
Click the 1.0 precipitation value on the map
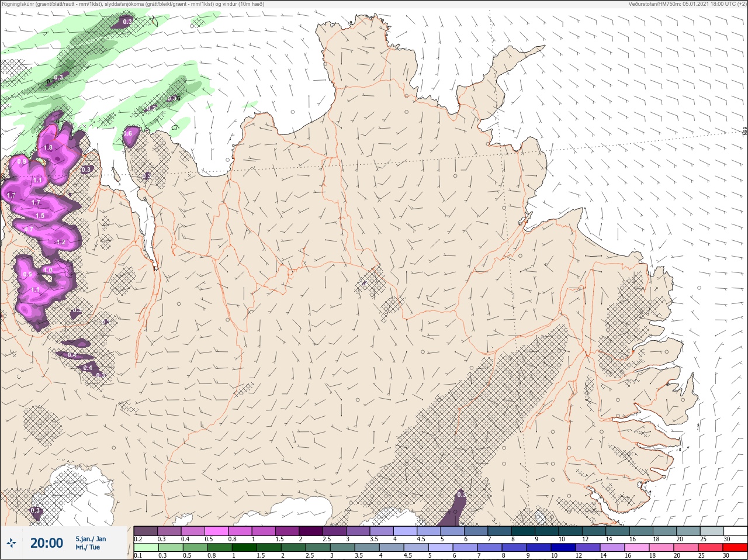pos(48,271)
